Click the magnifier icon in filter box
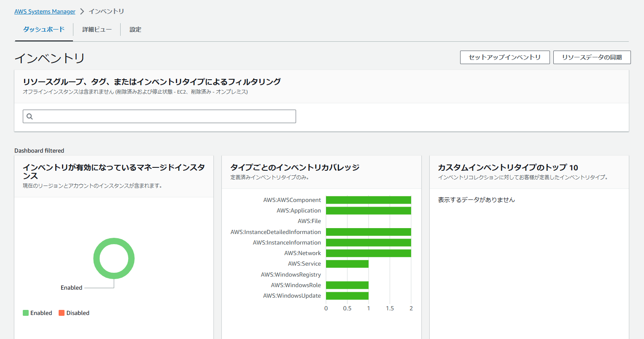644x339 pixels. click(x=30, y=116)
